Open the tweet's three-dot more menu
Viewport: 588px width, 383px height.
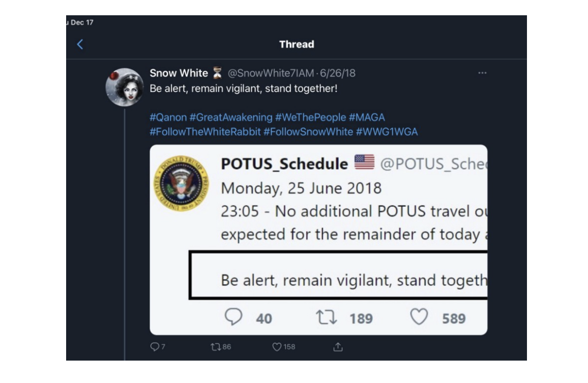point(482,73)
